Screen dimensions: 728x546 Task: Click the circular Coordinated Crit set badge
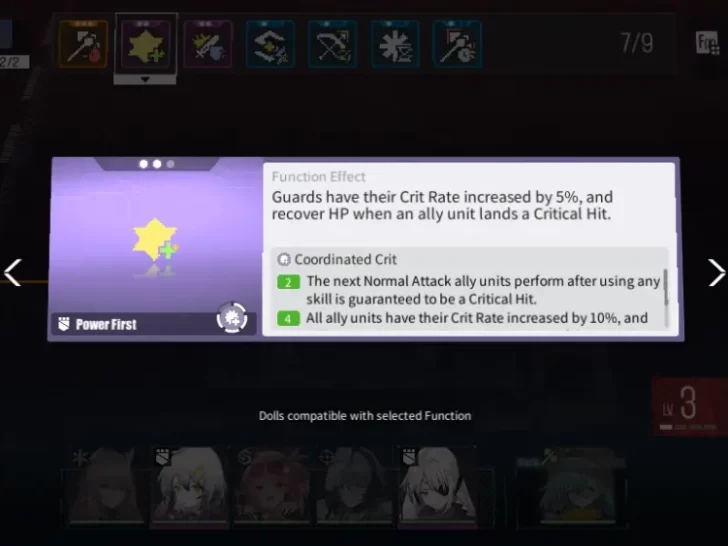pos(232,318)
